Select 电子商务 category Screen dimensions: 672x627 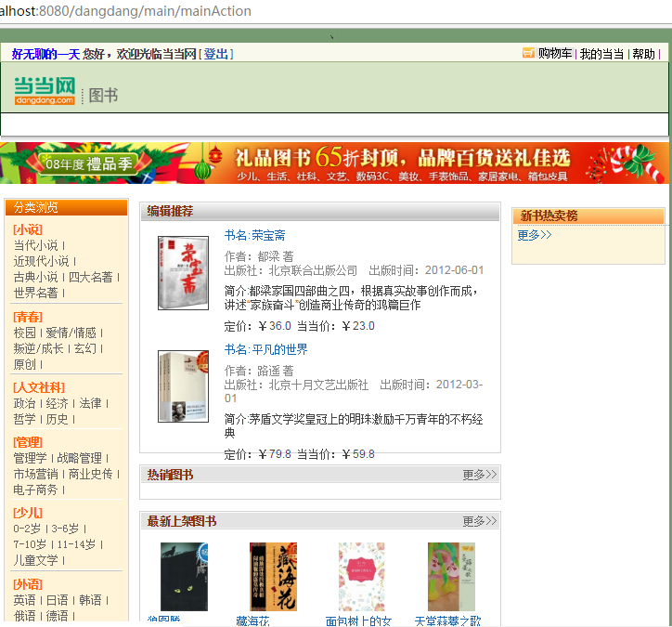coord(35,490)
